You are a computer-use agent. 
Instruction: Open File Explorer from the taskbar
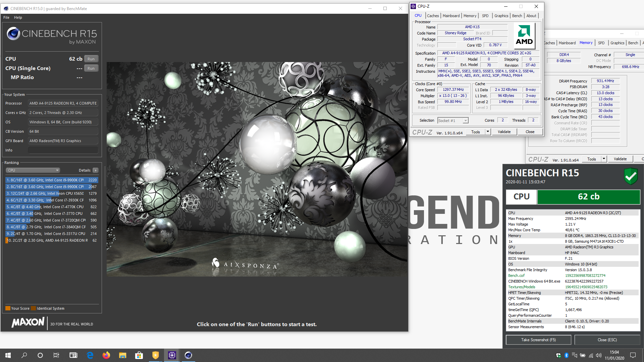(123, 355)
